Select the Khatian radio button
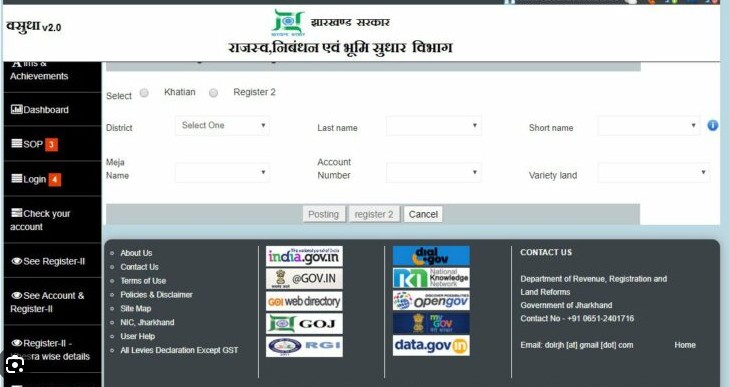The image size is (729, 387). click(x=144, y=93)
